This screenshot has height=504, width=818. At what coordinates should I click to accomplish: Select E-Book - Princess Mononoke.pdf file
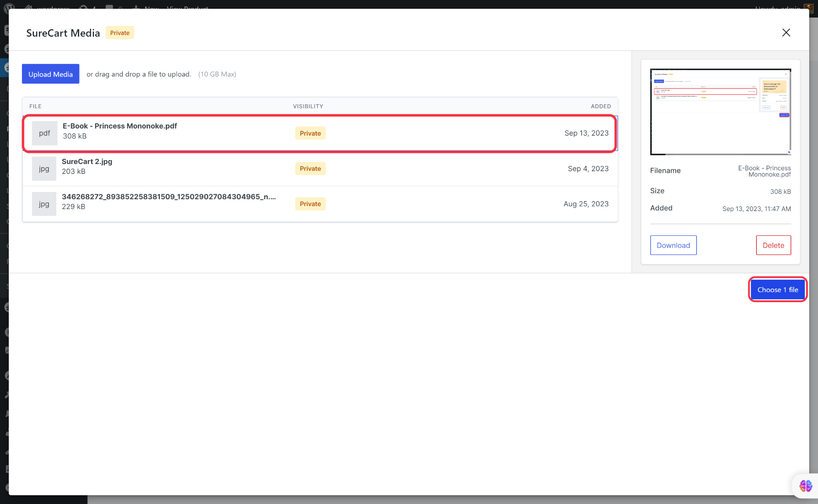pos(119,126)
